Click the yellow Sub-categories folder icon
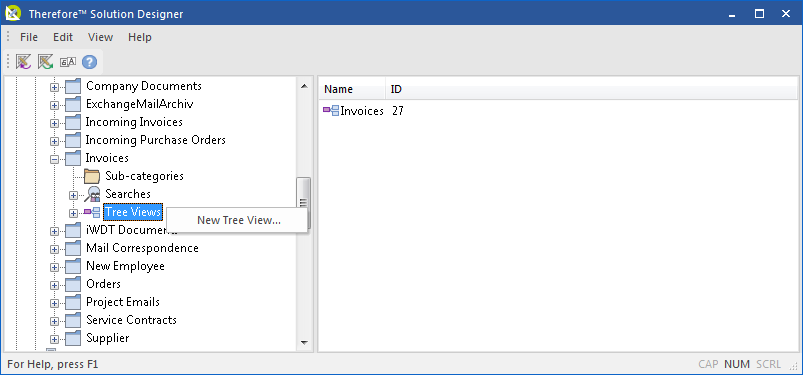 (92, 176)
